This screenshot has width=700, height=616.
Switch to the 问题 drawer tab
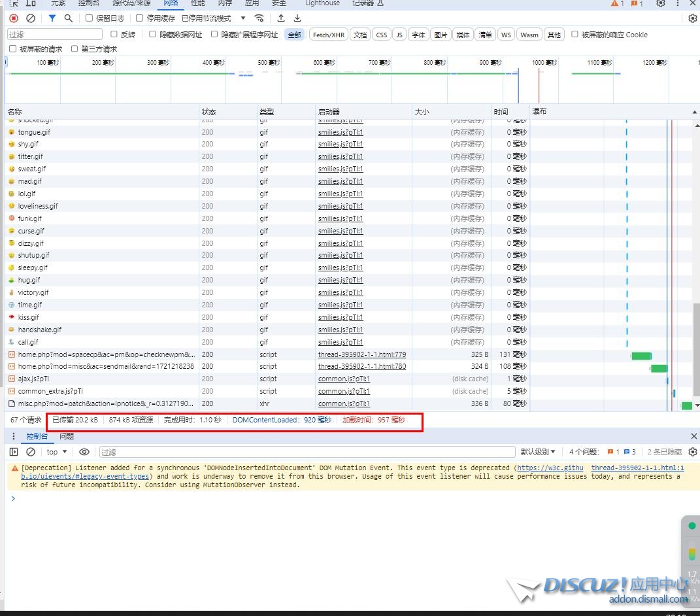[67, 436]
